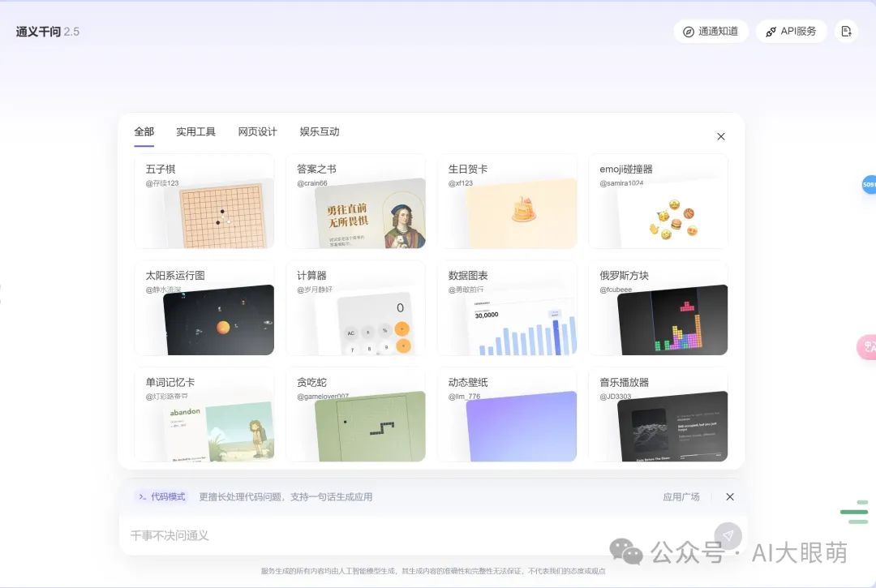Image resolution: width=876 pixels, height=588 pixels.
Task: Switch to the 娱乐互动 tab
Action: [320, 131]
